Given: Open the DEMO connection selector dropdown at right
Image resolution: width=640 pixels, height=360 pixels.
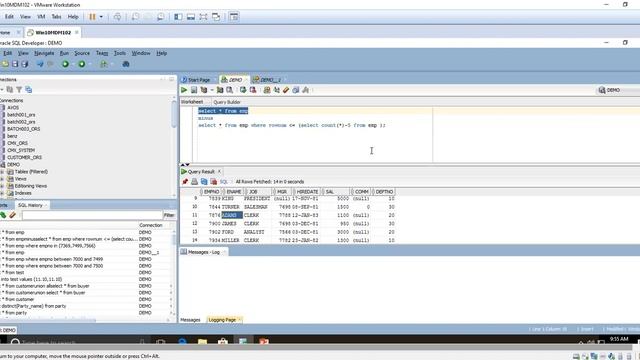Looking at the screenshot, I should click(617, 90).
